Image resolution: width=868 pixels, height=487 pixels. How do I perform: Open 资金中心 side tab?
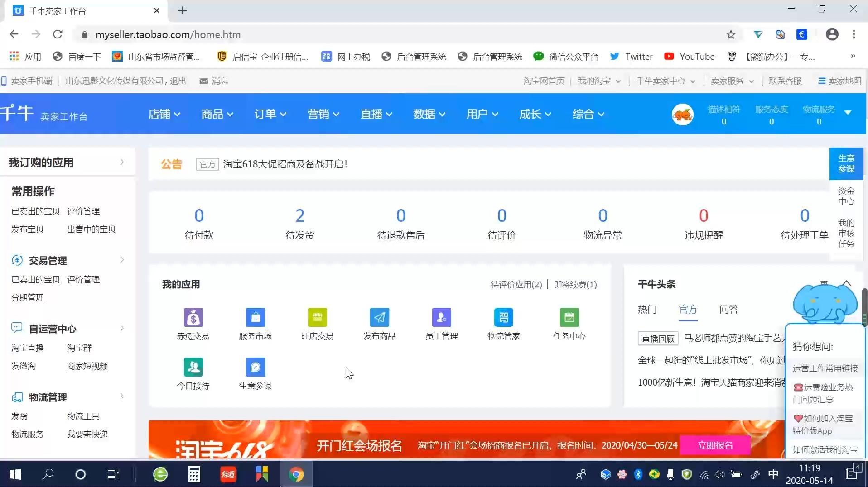pyautogui.click(x=846, y=196)
